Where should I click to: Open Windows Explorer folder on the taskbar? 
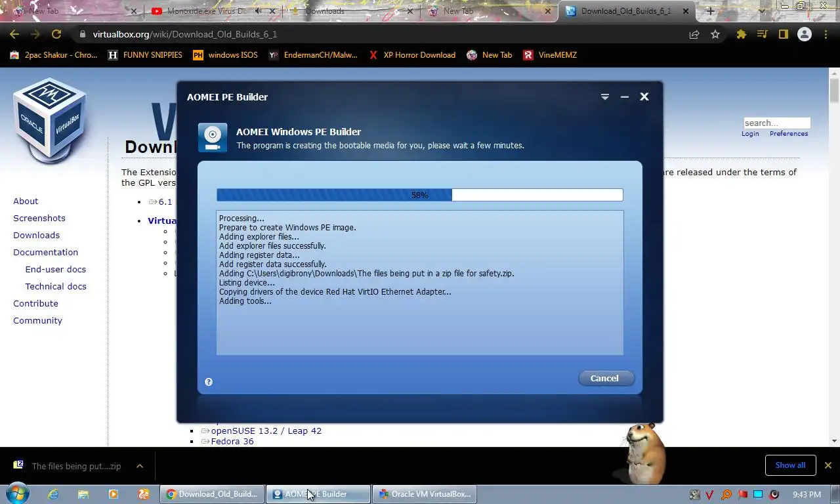click(x=83, y=494)
